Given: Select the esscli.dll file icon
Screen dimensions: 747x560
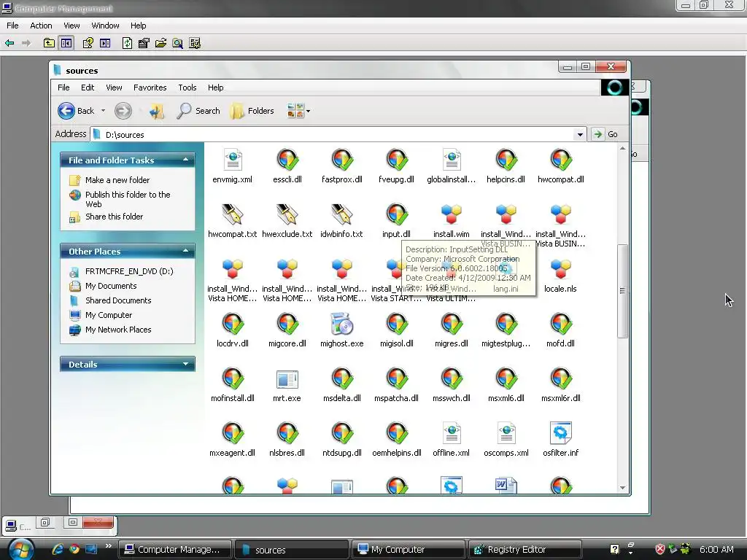Looking at the screenshot, I should [287, 160].
